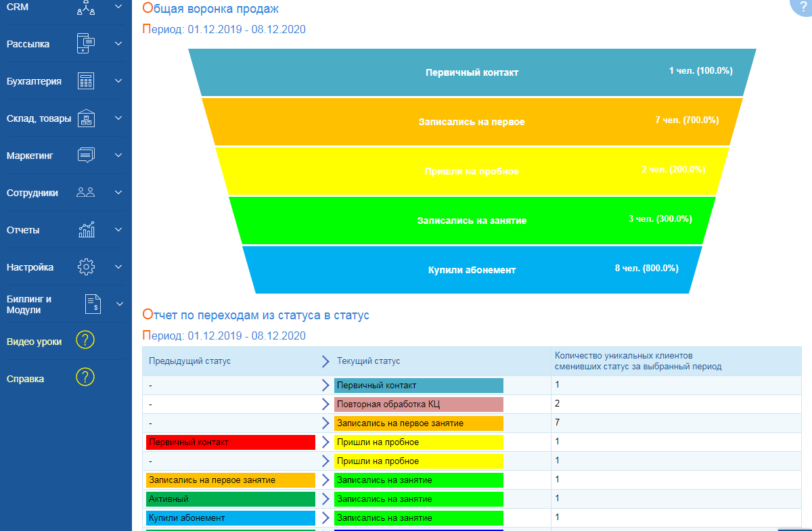Click the Отчеты chart icon
The height and width of the screenshot is (531, 812).
pos(86,230)
